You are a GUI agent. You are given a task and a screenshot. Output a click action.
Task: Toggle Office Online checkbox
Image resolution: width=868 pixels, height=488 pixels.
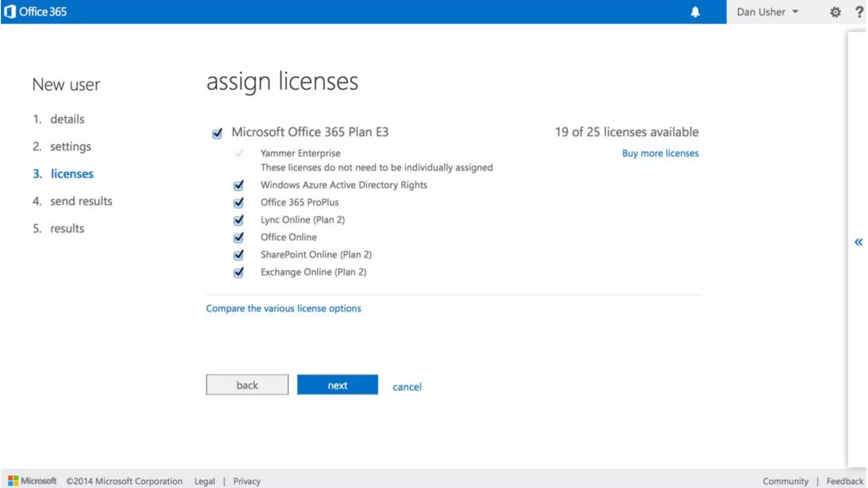click(x=239, y=237)
